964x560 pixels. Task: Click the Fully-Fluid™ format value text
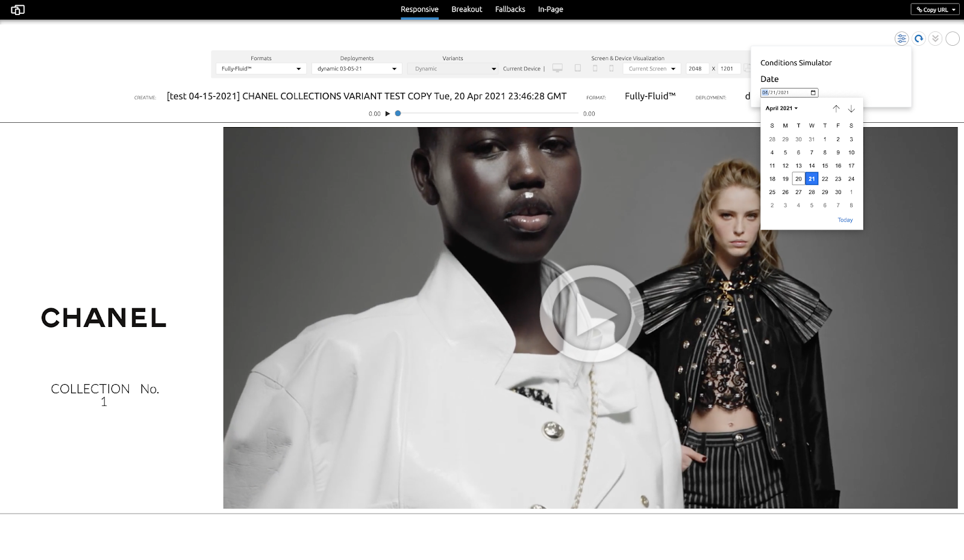point(650,96)
